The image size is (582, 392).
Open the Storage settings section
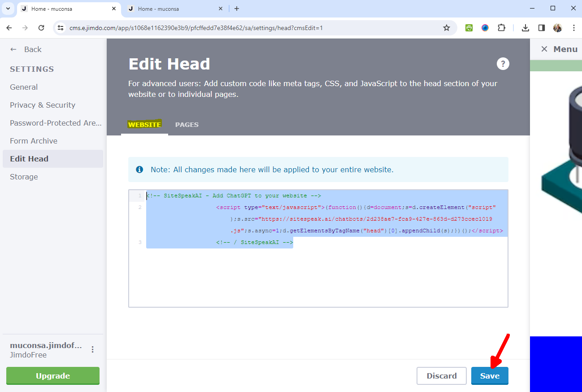(24, 177)
